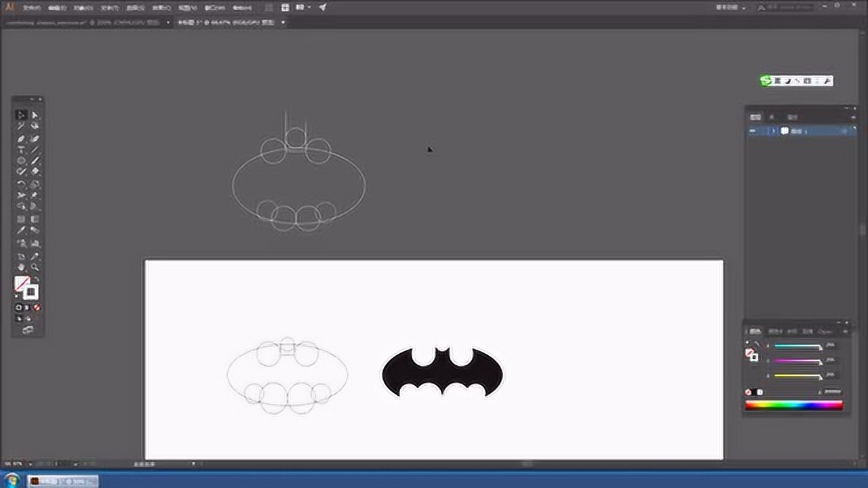Toggle visibility eye of Layer 1
The width and height of the screenshot is (868, 488).
click(x=753, y=131)
